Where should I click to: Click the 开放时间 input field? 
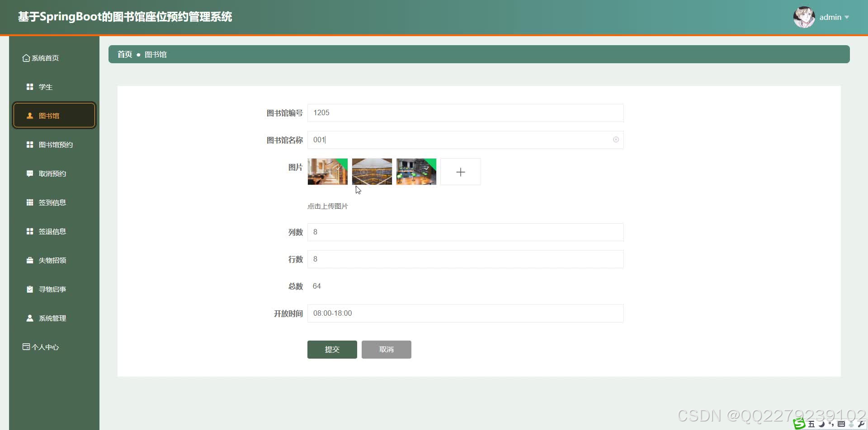tap(466, 313)
